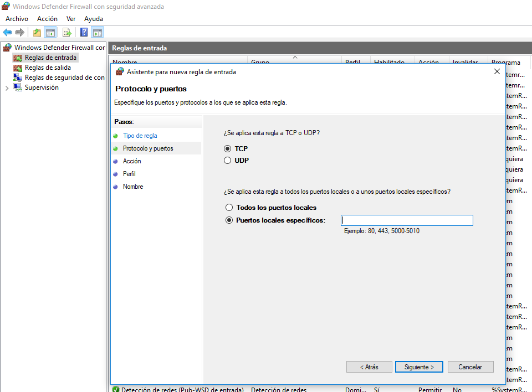
Task: Open the Archivo menu
Action: pos(17,19)
